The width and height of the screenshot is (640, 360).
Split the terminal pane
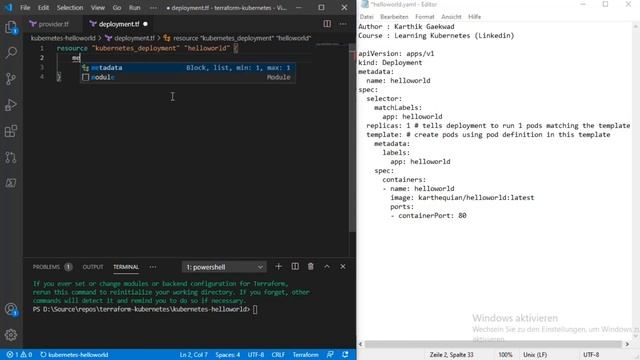(x=295, y=267)
